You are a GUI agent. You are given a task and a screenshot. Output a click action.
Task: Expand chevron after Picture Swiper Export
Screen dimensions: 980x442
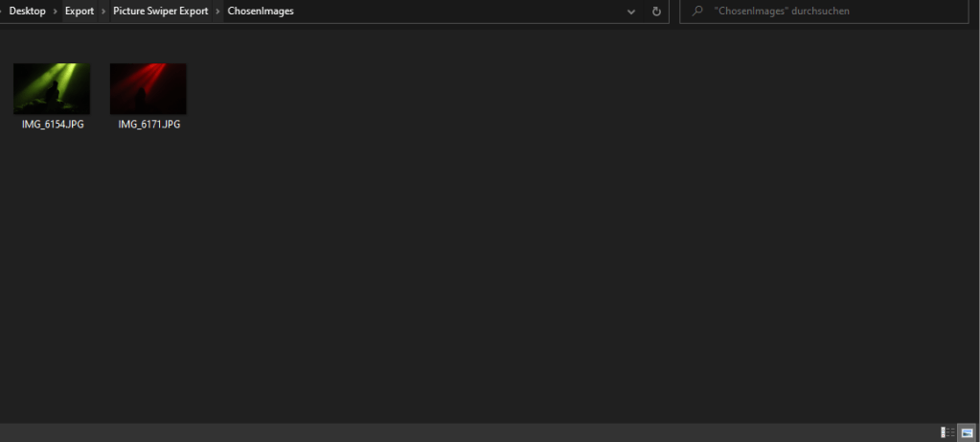(218, 12)
